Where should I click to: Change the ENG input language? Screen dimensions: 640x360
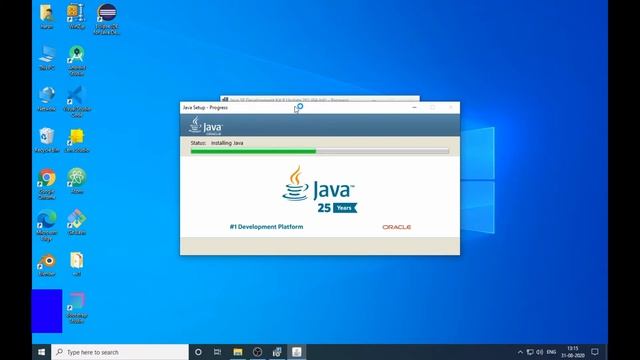click(x=551, y=352)
